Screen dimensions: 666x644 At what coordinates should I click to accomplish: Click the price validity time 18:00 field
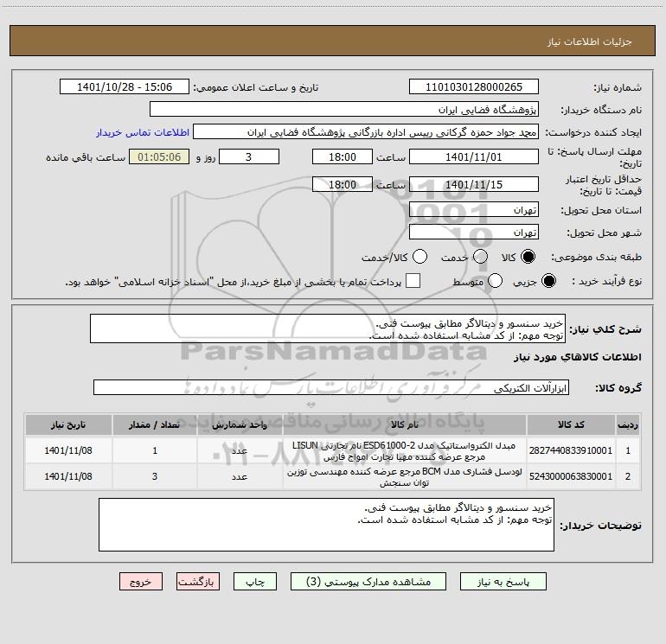343,185
